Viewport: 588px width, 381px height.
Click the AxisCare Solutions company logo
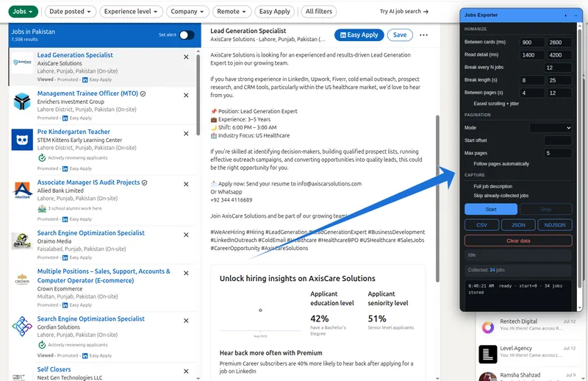point(22,63)
